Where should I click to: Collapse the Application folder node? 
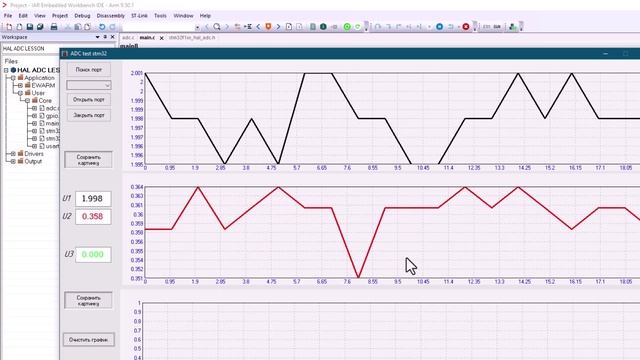tap(13, 78)
